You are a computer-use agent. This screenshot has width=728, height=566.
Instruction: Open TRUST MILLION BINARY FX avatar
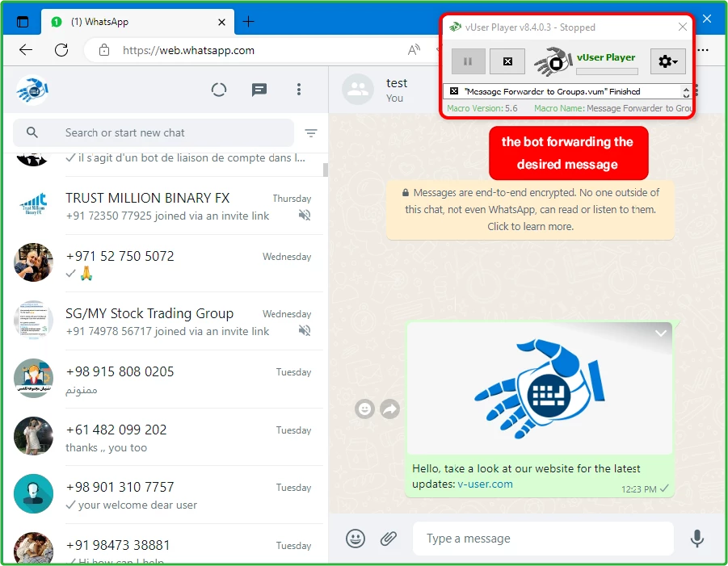[x=33, y=204]
